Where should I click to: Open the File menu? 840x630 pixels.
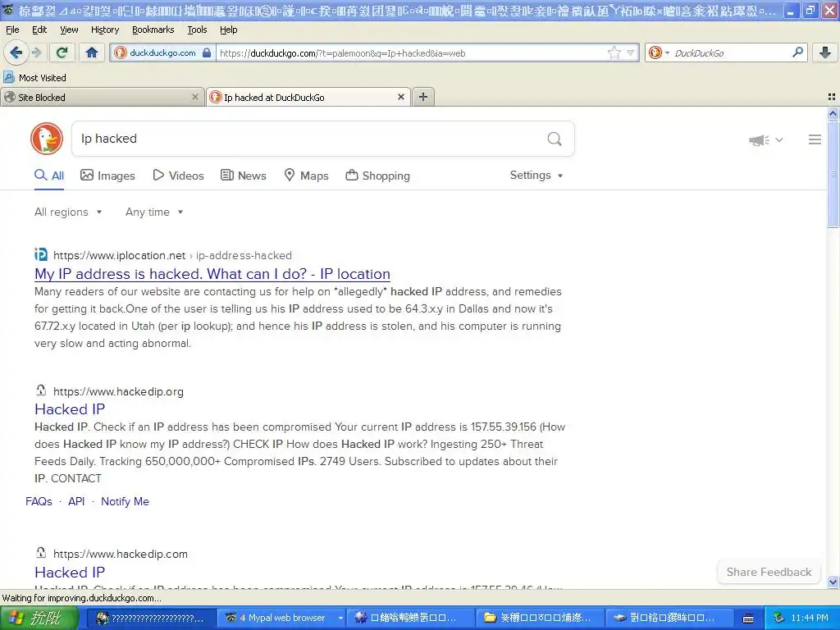pos(12,30)
